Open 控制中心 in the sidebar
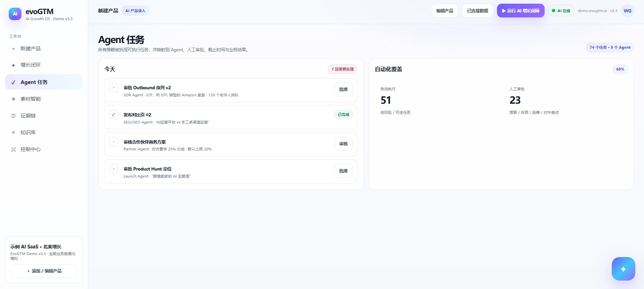 click(44, 149)
